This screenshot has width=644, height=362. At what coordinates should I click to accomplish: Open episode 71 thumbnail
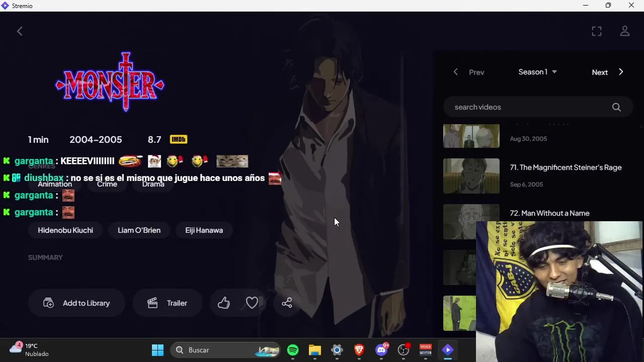tap(471, 176)
